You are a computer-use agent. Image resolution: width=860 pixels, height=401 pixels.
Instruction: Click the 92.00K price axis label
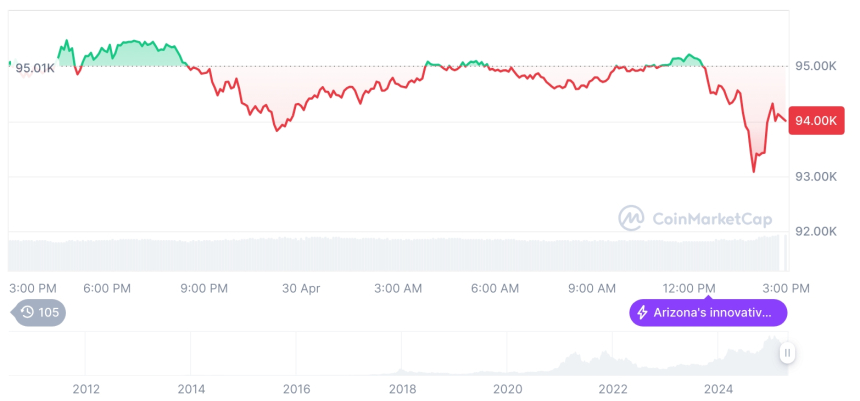tap(815, 231)
